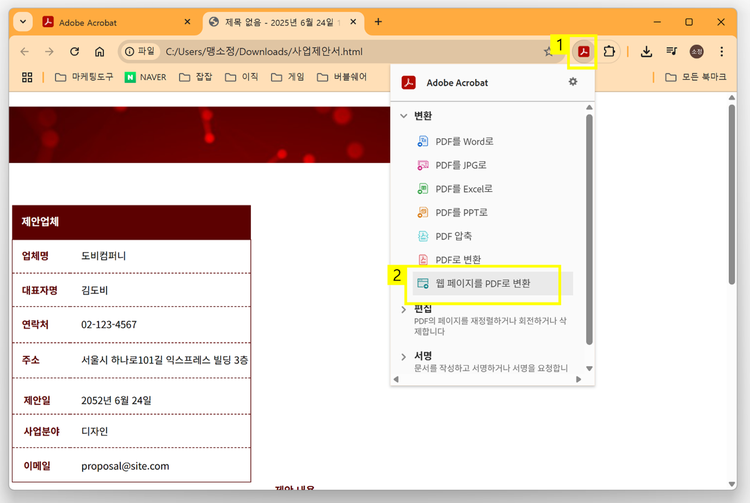Open the apps grid in bookmarks bar
The image size is (750, 503).
click(27, 77)
